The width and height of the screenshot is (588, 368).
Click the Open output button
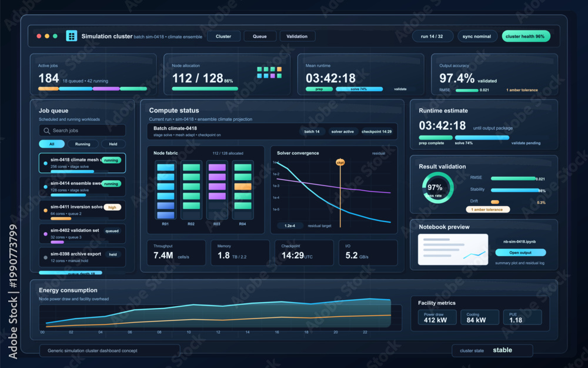click(520, 253)
